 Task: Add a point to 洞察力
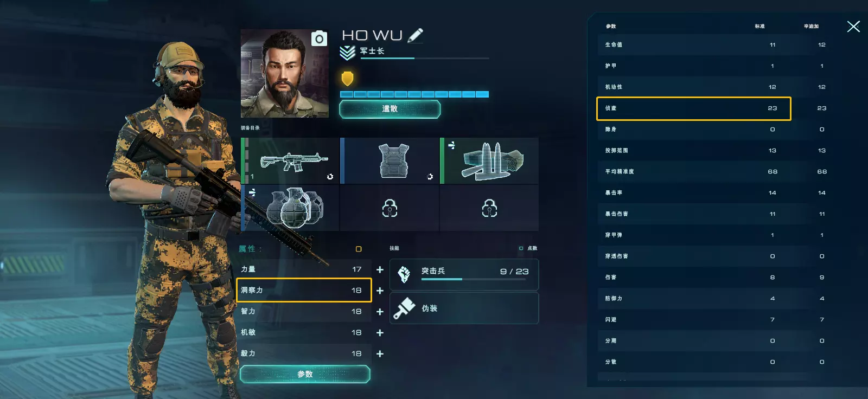[x=380, y=291]
